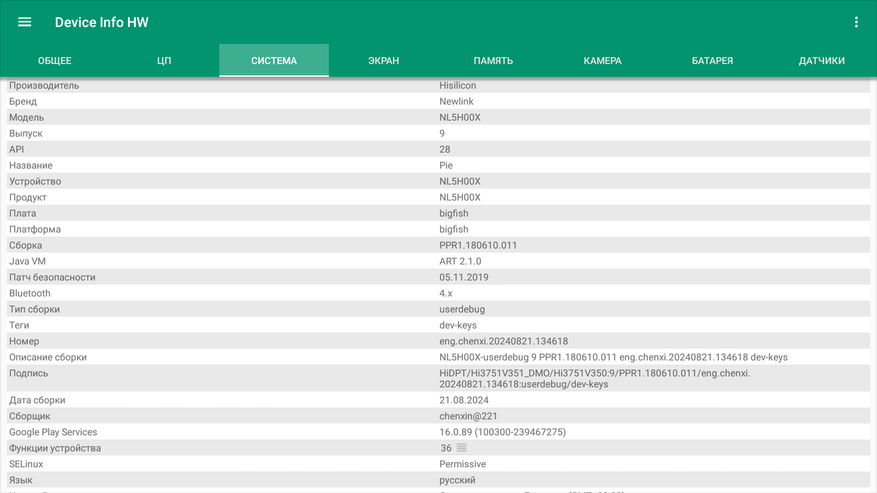
Task: Click the Выпуск row label
Action: point(26,133)
